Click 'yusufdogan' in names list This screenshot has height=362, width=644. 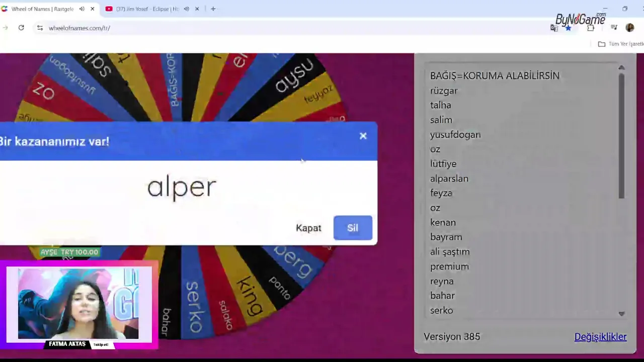click(x=455, y=134)
